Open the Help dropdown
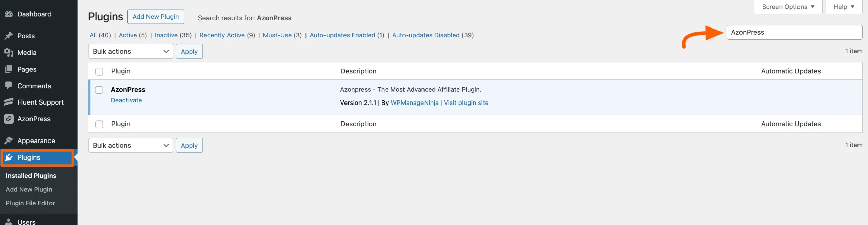This screenshot has width=868, height=225. click(843, 6)
